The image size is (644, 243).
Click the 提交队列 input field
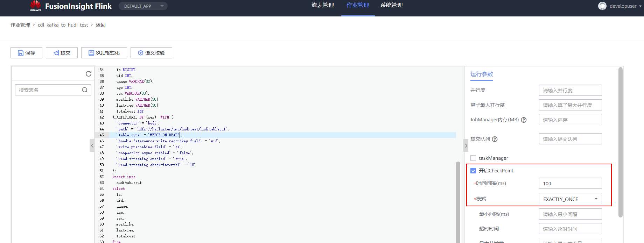pos(570,139)
